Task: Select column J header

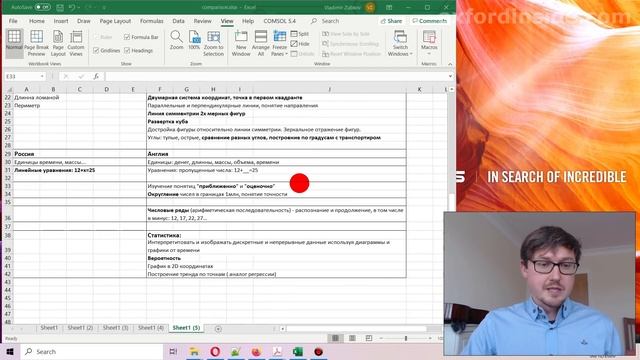Action: tap(329, 89)
